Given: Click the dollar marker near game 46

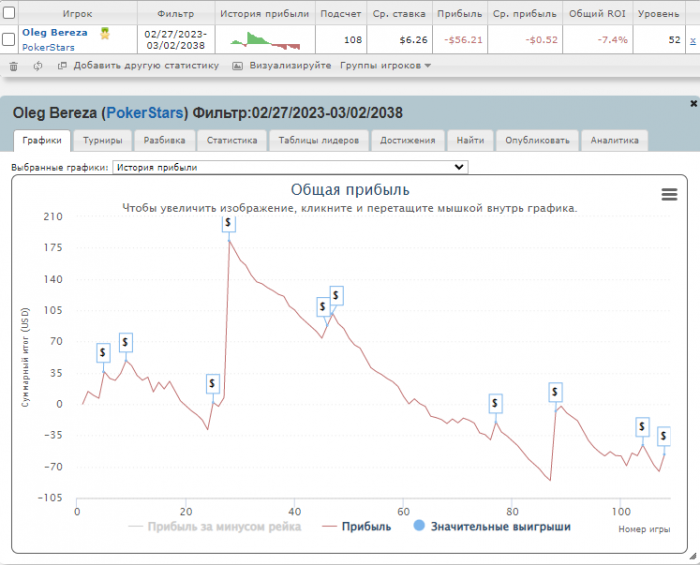Looking at the screenshot, I should coord(323,307).
